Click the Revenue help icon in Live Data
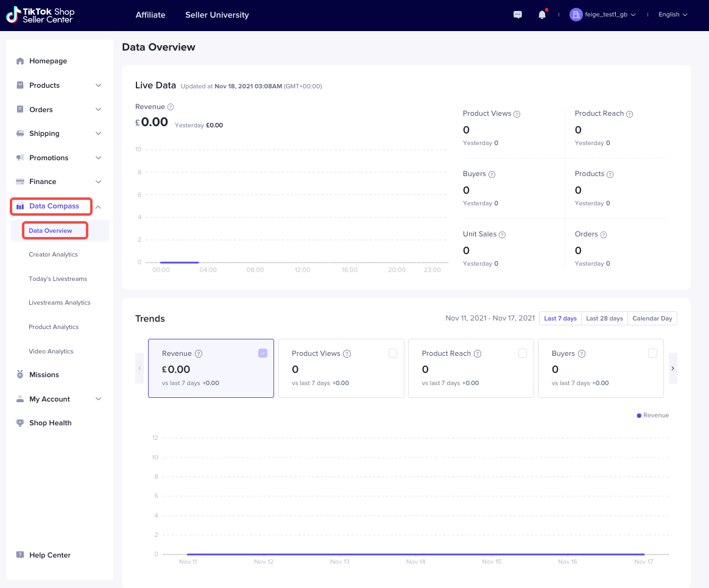 click(x=171, y=107)
